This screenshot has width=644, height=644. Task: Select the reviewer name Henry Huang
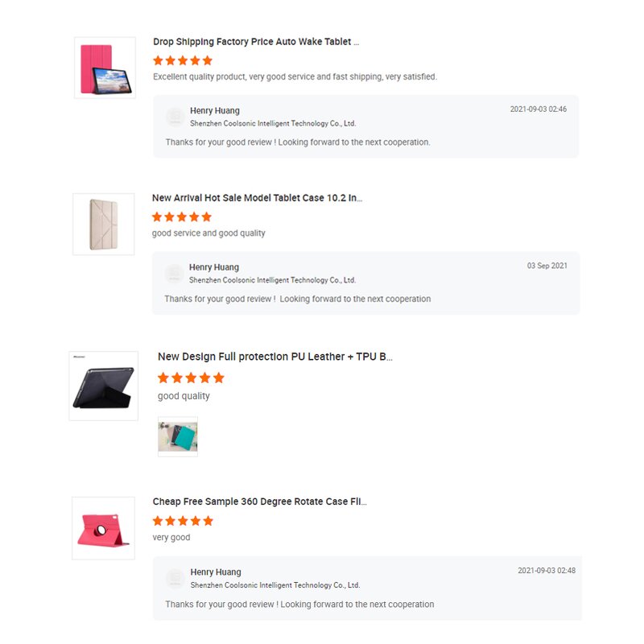[213, 109]
